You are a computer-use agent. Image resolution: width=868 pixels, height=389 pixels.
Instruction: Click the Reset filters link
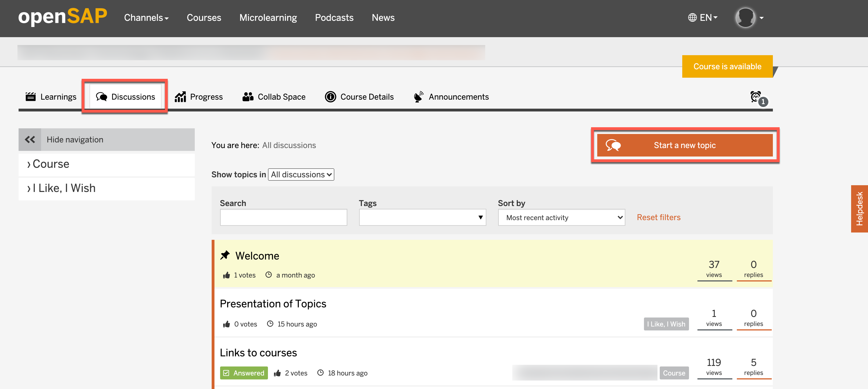point(658,217)
